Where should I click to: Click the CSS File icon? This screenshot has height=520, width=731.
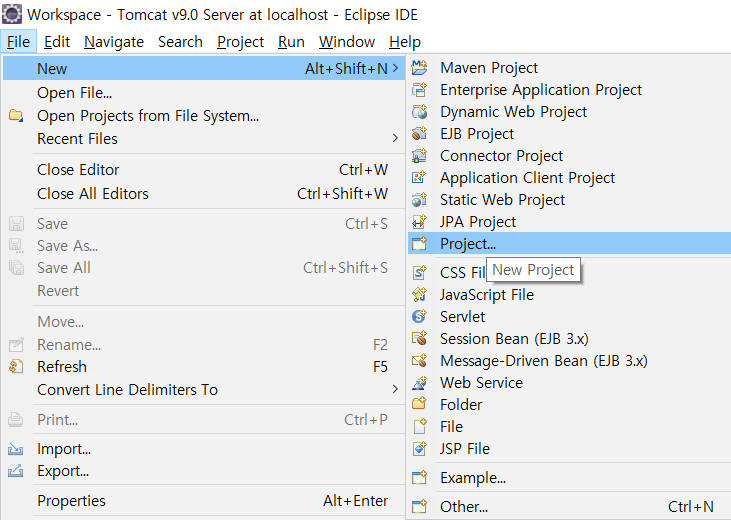pos(419,272)
